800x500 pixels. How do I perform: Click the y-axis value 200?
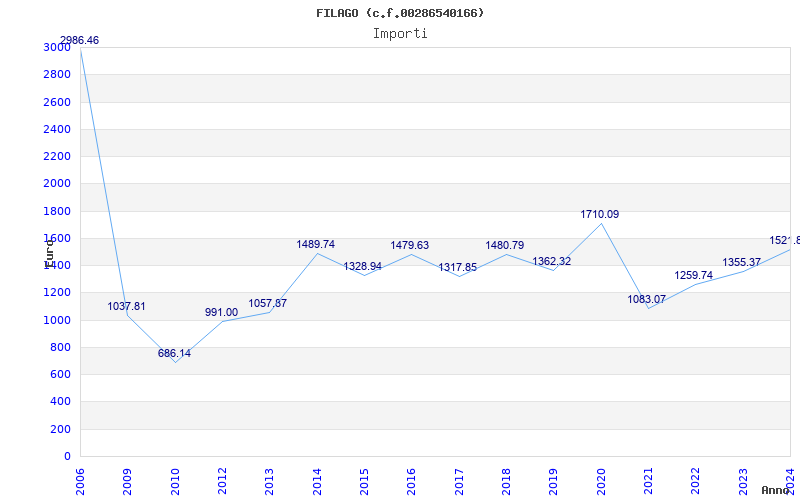pos(60,430)
